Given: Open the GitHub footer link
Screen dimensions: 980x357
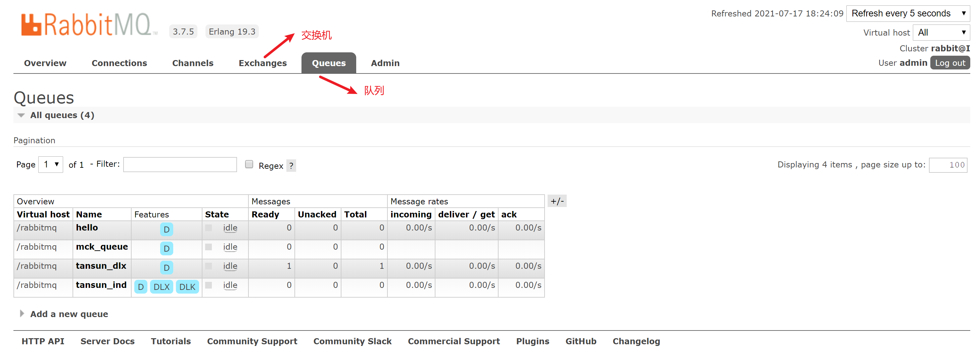Looking at the screenshot, I should 580,341.
